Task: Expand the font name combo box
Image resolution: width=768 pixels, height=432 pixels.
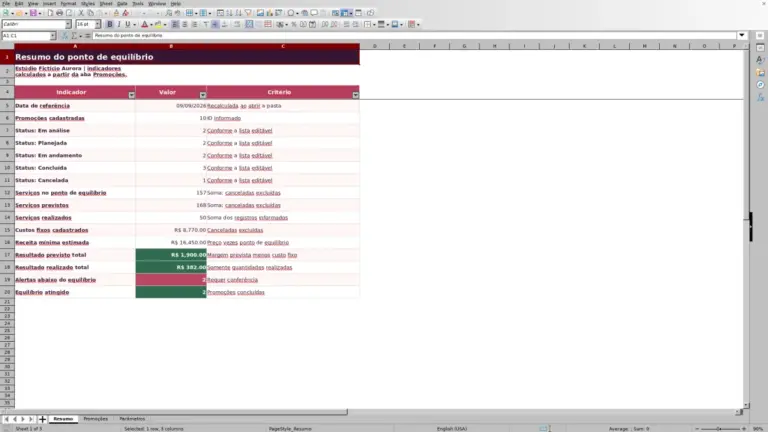Action: 68,24
